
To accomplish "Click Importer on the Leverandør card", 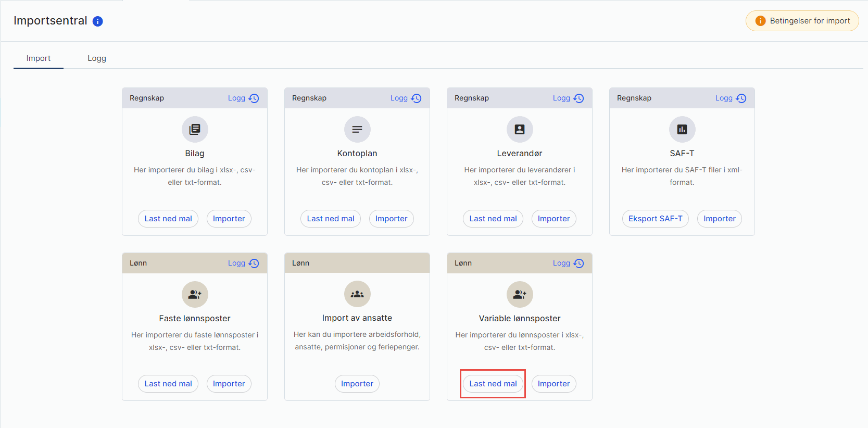I will click(553, 219).
